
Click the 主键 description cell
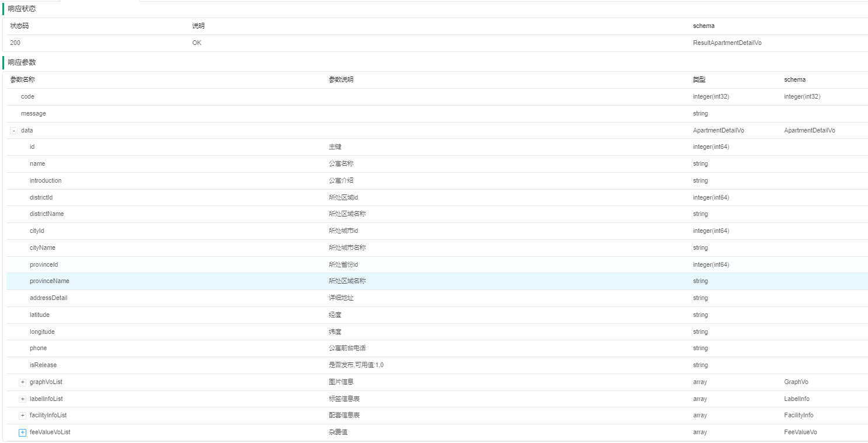click(335, 147)
